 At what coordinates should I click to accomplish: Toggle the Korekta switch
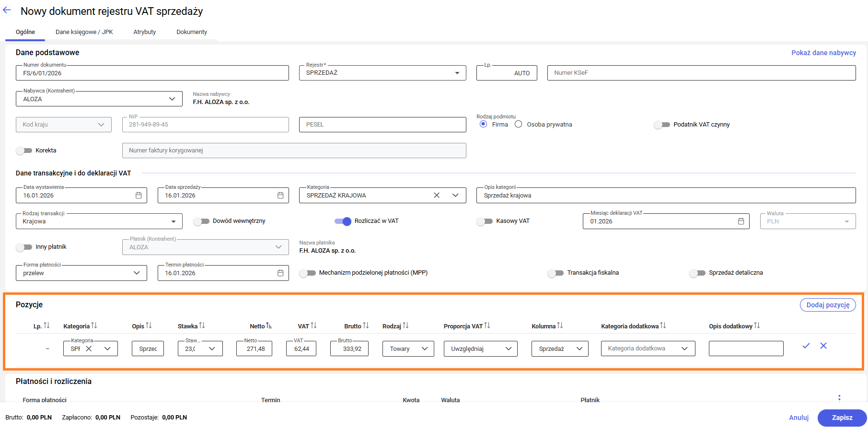click(24, 151)
